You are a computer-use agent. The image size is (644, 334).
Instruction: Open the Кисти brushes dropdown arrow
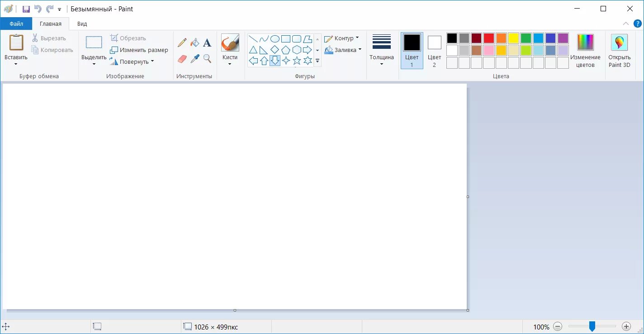click(230, 64)
